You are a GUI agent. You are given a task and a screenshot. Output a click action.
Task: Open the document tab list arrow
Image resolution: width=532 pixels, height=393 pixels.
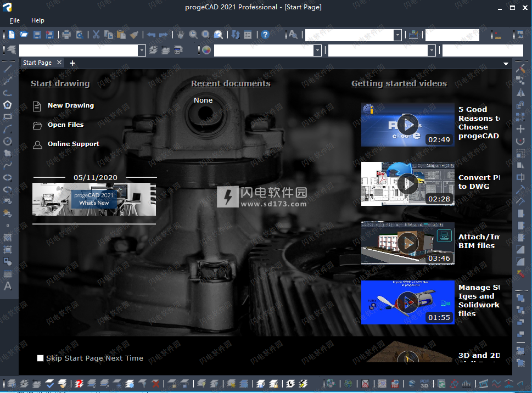tap(506, 64)
